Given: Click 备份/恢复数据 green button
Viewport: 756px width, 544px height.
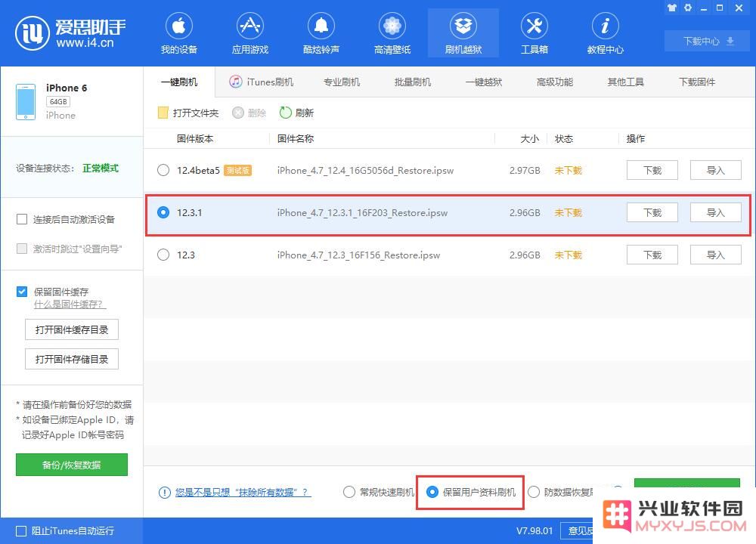Looking at the screenshot, I should click(x=72, y=465).
